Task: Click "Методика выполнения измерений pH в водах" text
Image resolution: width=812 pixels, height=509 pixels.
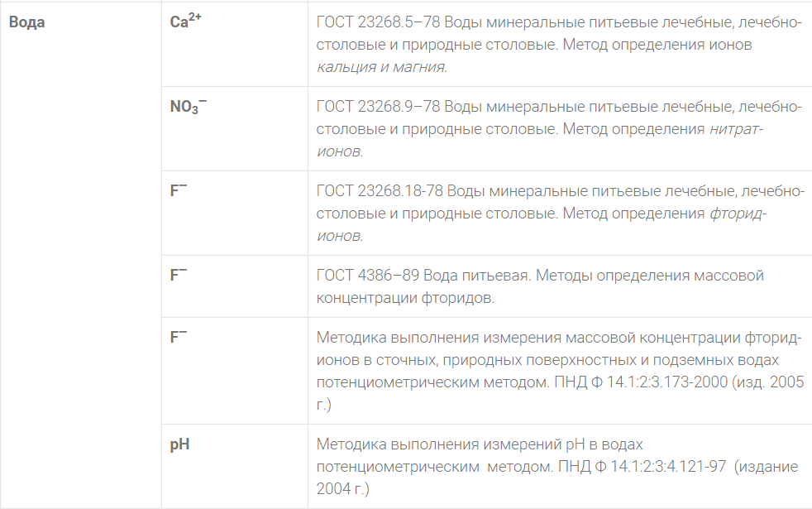Action: click(480, 444)
